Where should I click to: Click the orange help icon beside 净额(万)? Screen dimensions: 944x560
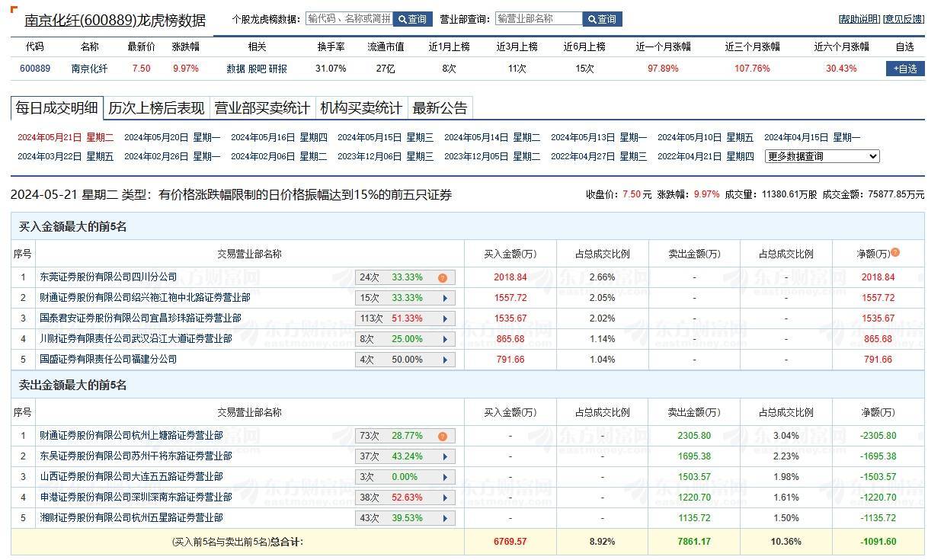(x=895, y=252)
